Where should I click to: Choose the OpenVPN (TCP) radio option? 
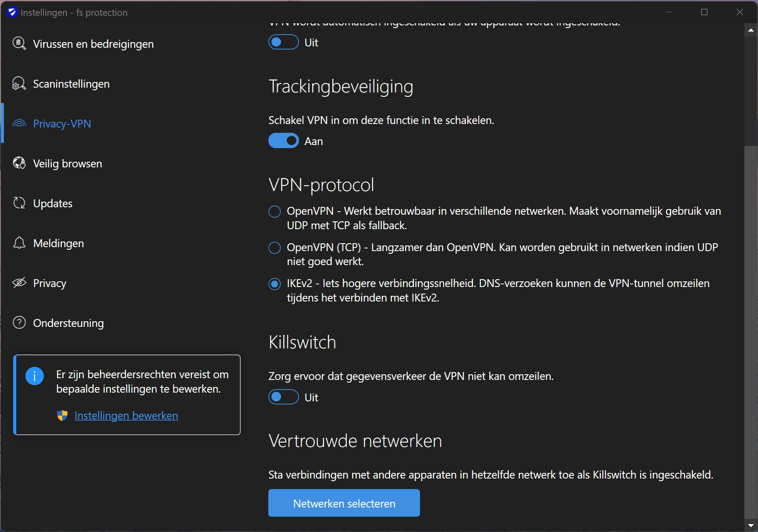[274, 248]
